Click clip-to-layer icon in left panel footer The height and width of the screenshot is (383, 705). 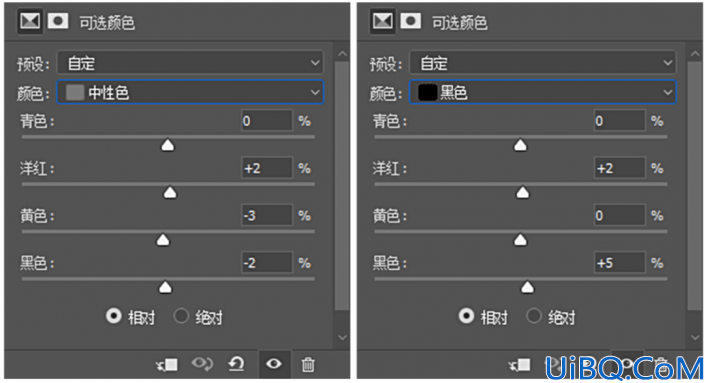(x=167, y=364)
